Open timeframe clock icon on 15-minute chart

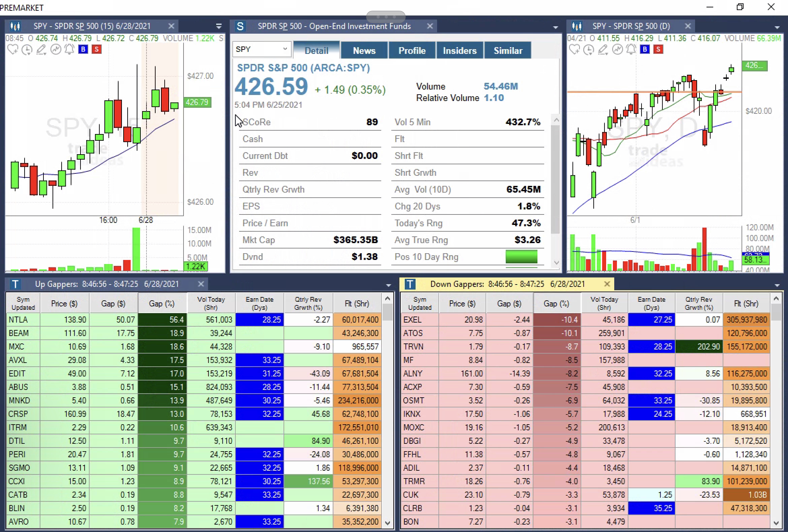pos(27,50)
